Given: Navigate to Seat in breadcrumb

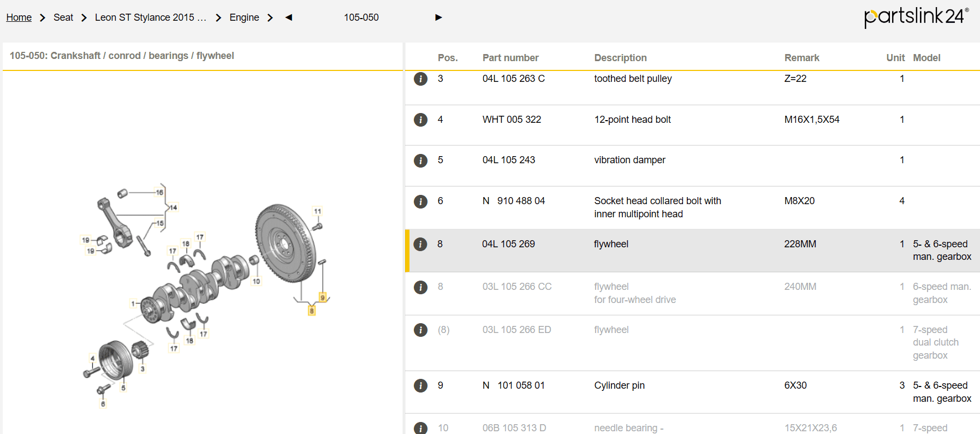Looking at the screenshot, I should click(x=63, y=17).
